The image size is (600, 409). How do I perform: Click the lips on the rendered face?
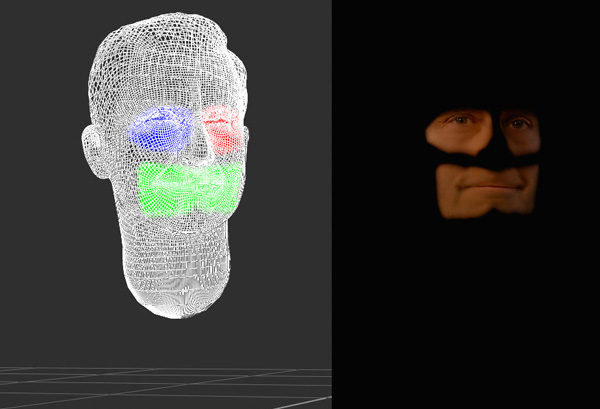click(486, 186)
